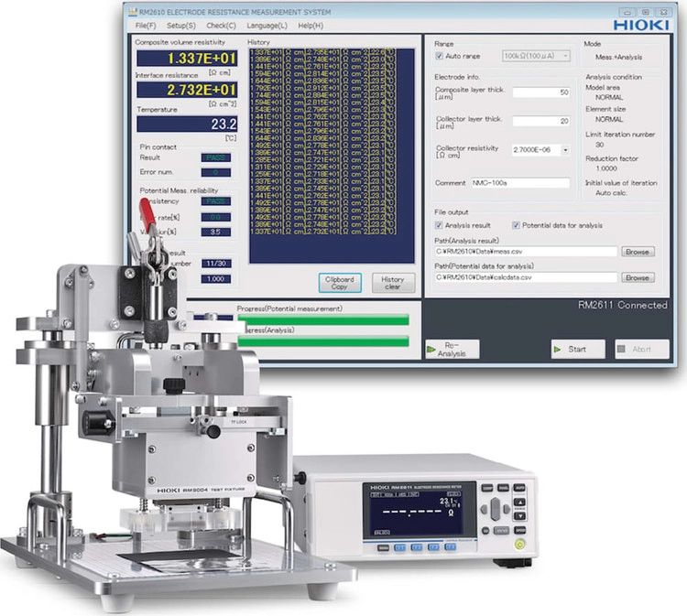This screenshot has height=616, width=687.
Task: Click the green arrow icon on Re-Analysis
Action: coord(431,350)
